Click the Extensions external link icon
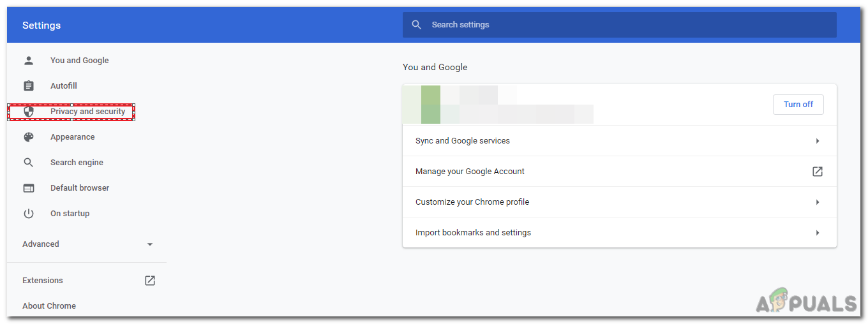This screenshot has width=868, height=324. click(150, 281)
